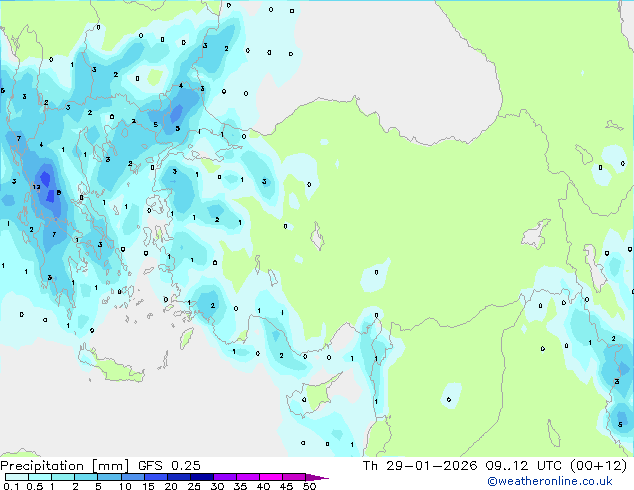Pick the 45–50 mm legend swatch

294,477
